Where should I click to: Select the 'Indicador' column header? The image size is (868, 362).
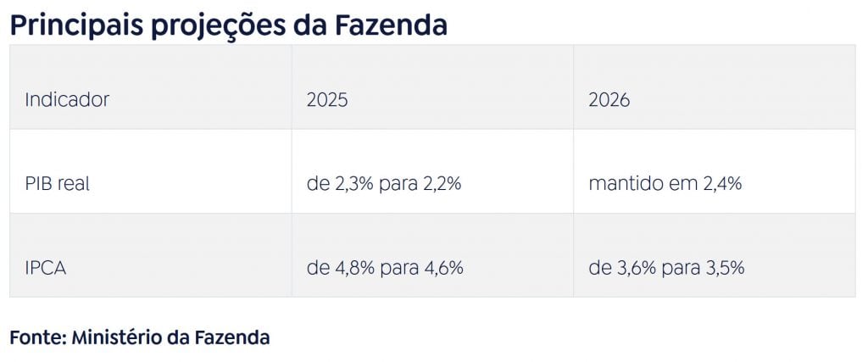(67, 99)
